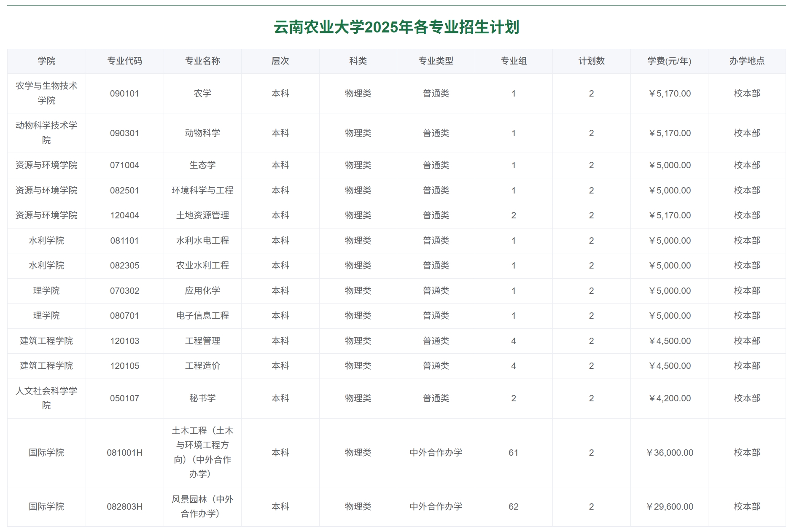Select the 人文社会科学学院 cell
786x532 pixels.
(46, 398)
